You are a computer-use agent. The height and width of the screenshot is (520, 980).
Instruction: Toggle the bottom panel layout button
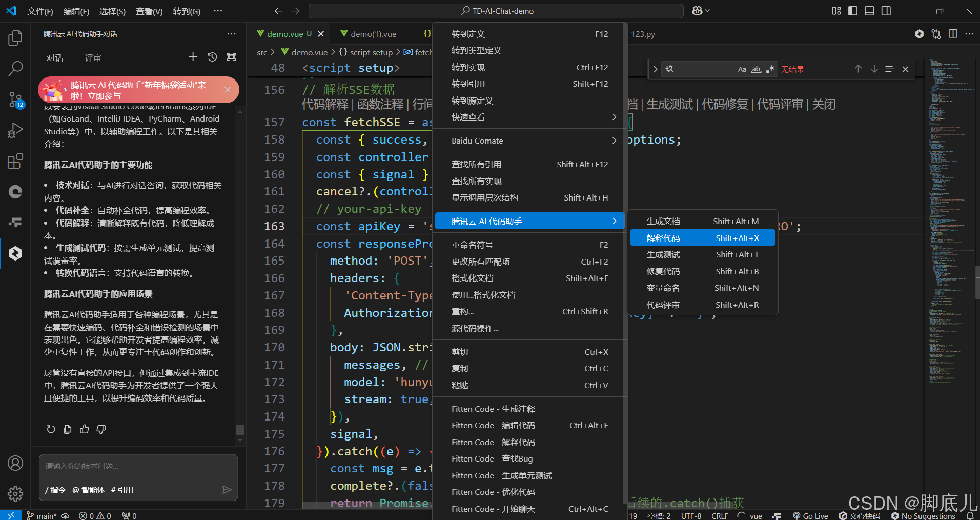(869, 11)
